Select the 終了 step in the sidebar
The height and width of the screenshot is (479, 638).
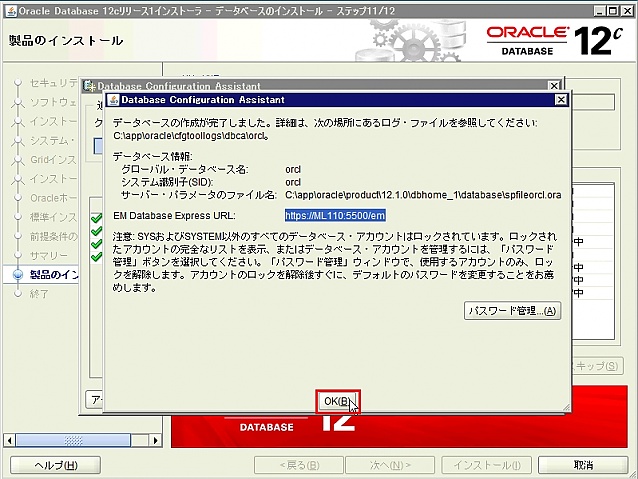(x=39, y=294)
